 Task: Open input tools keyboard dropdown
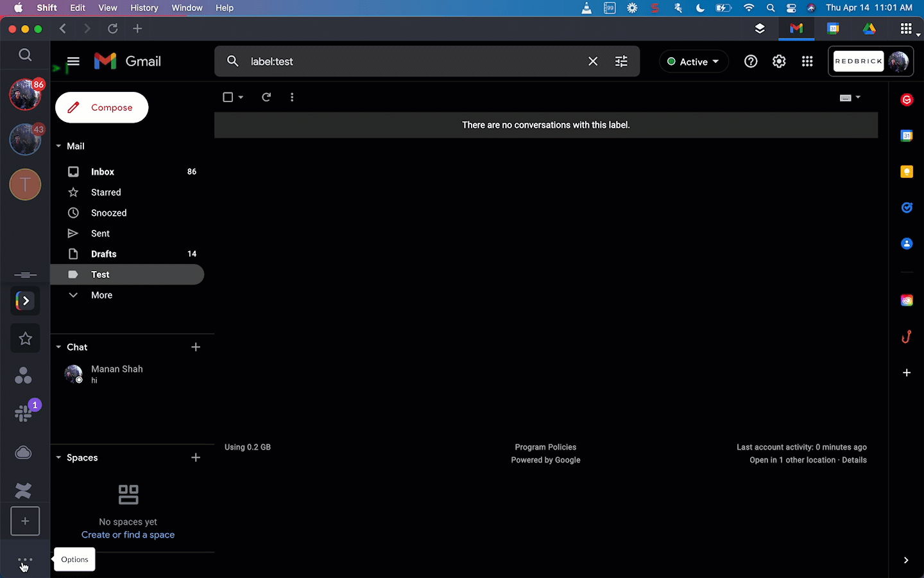[850, 98]
